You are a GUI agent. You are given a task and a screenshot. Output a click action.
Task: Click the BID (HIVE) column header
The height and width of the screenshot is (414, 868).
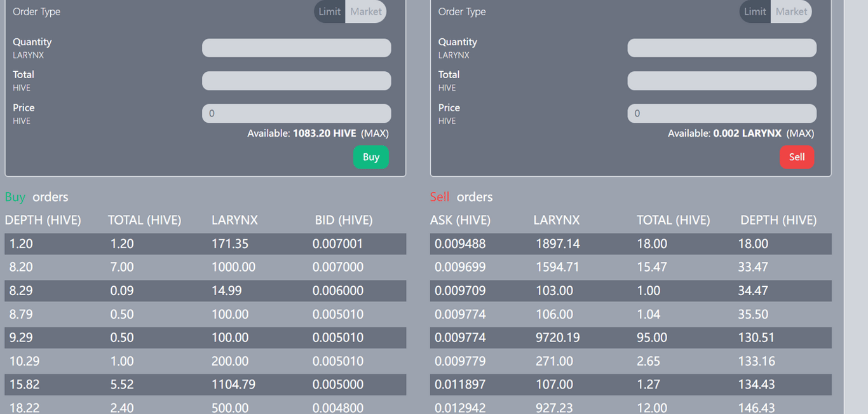click(x=344, y=220)
